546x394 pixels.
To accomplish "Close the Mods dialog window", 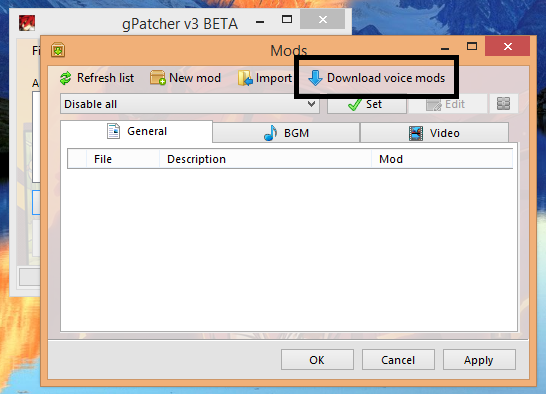I will coord(507,46).
